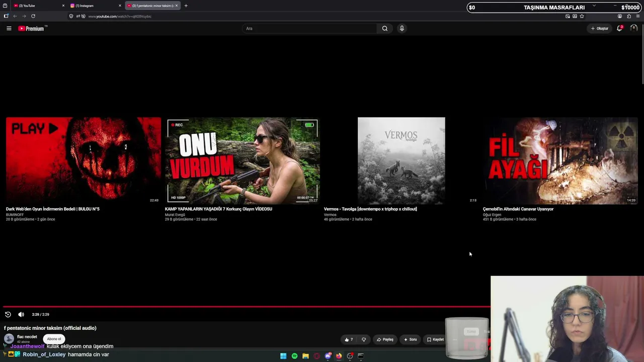Open a new browser tab
Viewport: 644px width, 362px height.
click(x=186, y=6)
